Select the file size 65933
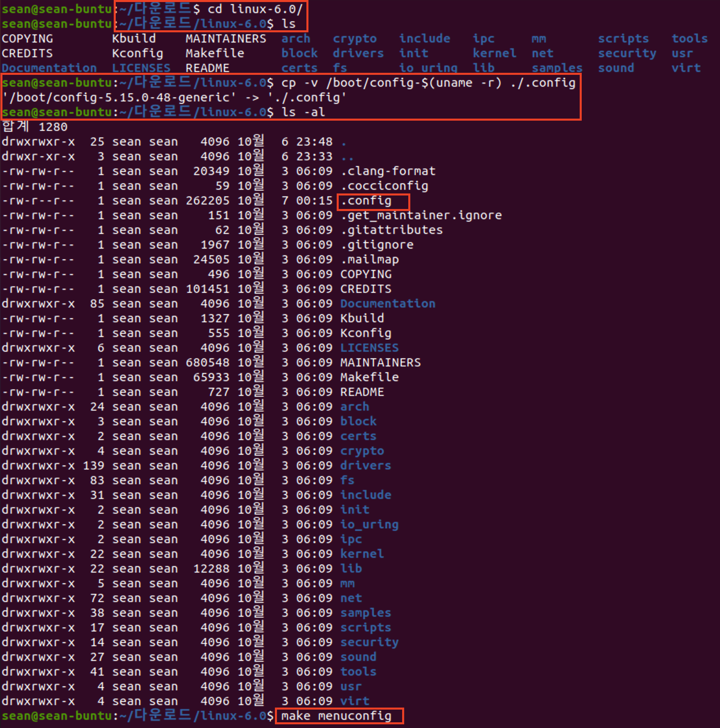Viewport: 720px width, 728px height. (x=211, y=377)
